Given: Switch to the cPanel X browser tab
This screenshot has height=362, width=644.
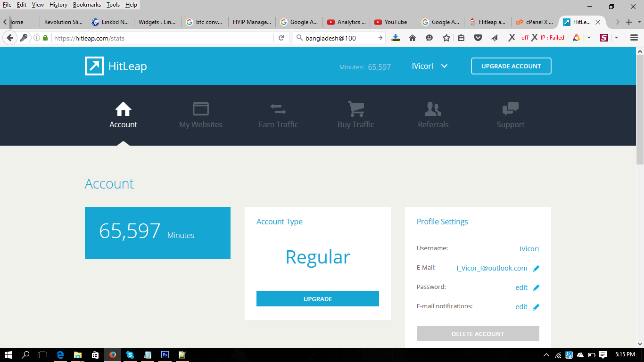Looking at the screenshot, I should [535, 22].
